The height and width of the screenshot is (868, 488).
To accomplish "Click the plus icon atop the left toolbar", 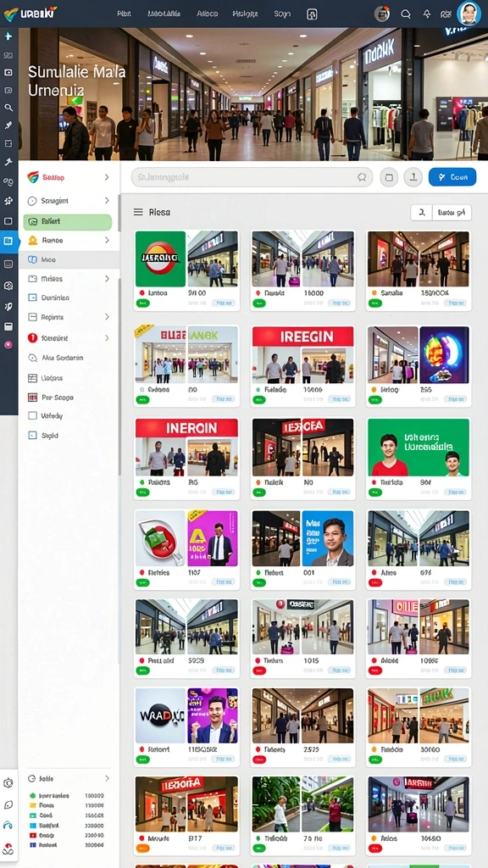I will [x=8, y=36].
